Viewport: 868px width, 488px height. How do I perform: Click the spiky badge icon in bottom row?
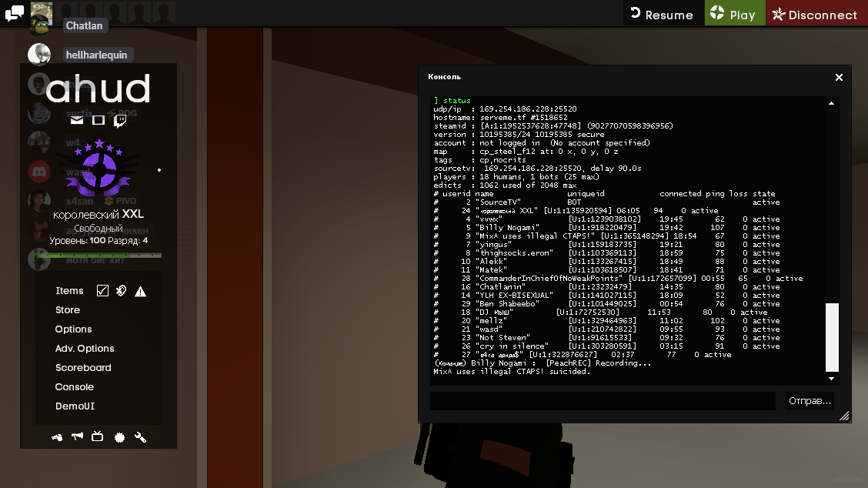click(119, 437)
